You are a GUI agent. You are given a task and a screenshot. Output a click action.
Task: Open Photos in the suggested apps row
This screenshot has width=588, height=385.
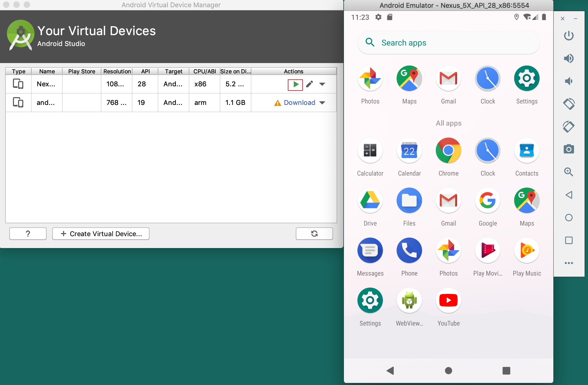(370, 85)
